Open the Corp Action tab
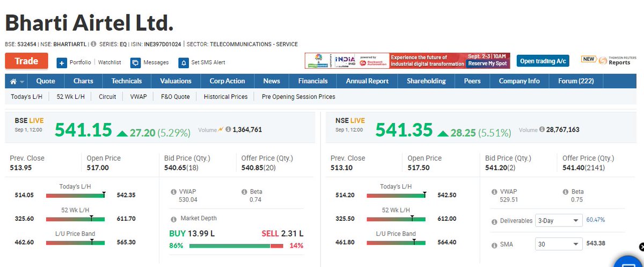The image size is (644, 267). click(x=227, y=81)
